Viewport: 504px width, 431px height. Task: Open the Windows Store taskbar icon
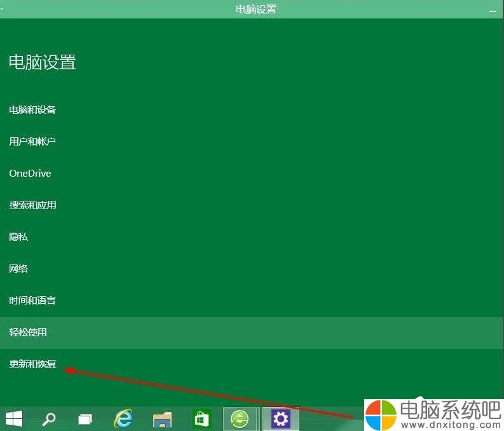(201, 419)
